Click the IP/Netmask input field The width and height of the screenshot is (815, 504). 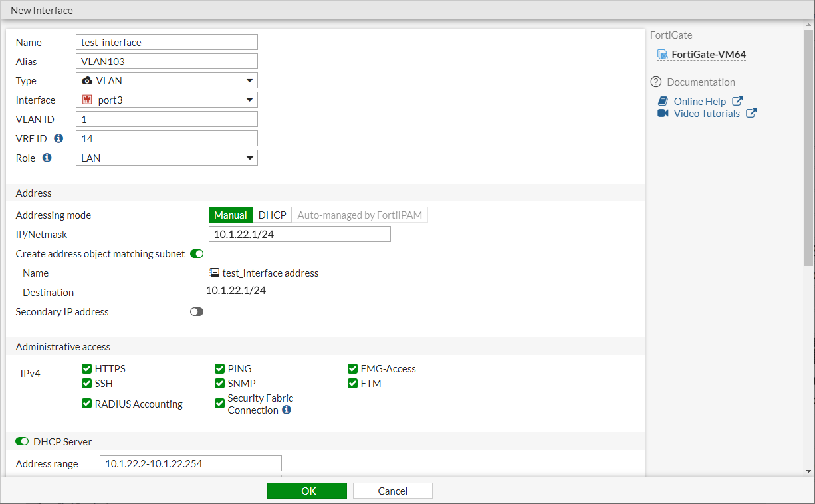point(300,234)
